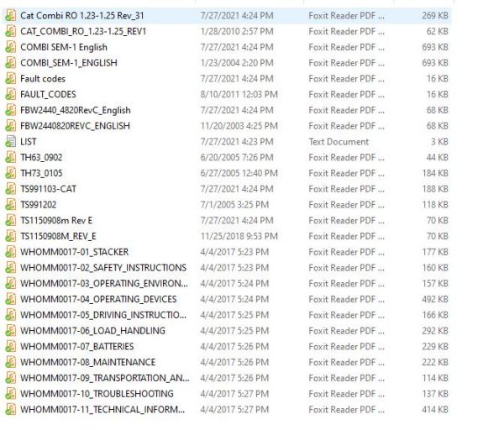Click the 414 KB size value
Screen dimensions: 504x430
pos(435,409)
